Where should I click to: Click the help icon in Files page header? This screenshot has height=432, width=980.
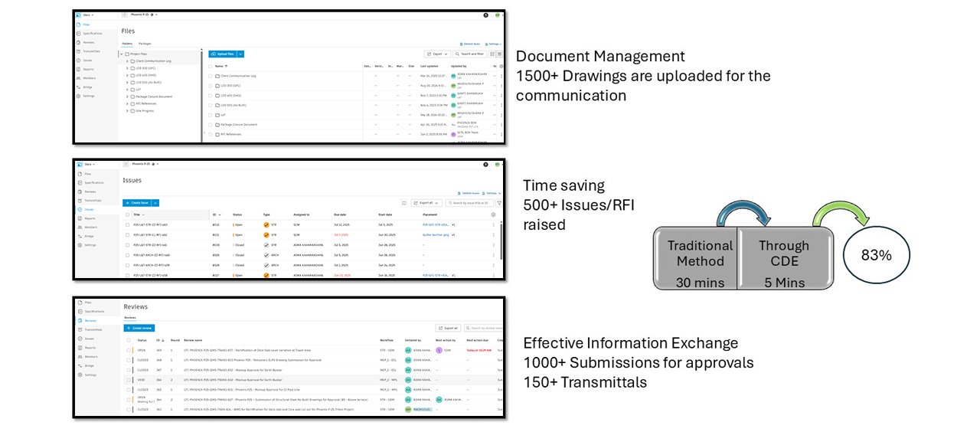[x=485, y=15]
